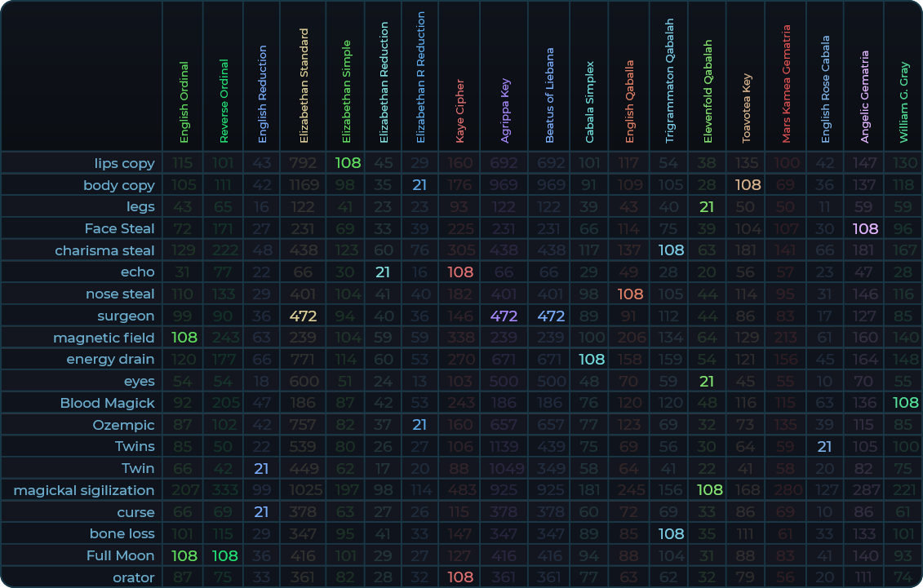923x588 pixels.
Task: Select highlighted 108 in the orator row
Action: point(459,577)
